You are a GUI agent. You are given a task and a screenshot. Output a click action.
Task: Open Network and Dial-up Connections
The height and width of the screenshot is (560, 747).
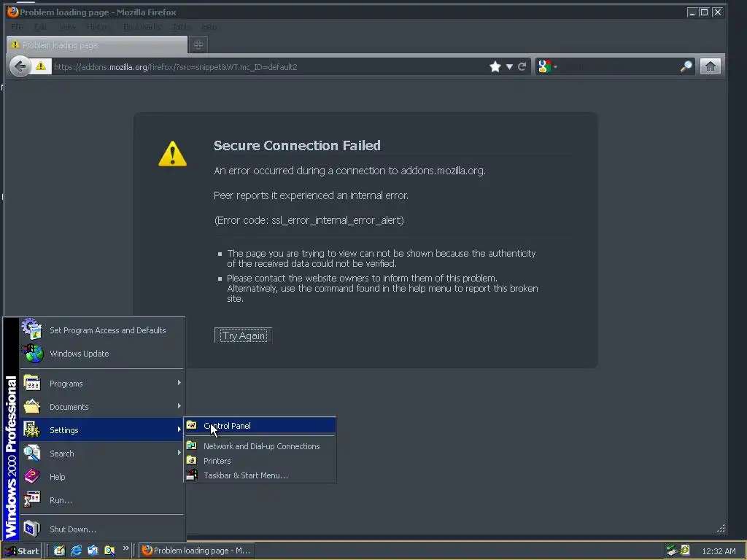[x=260, y=446]
